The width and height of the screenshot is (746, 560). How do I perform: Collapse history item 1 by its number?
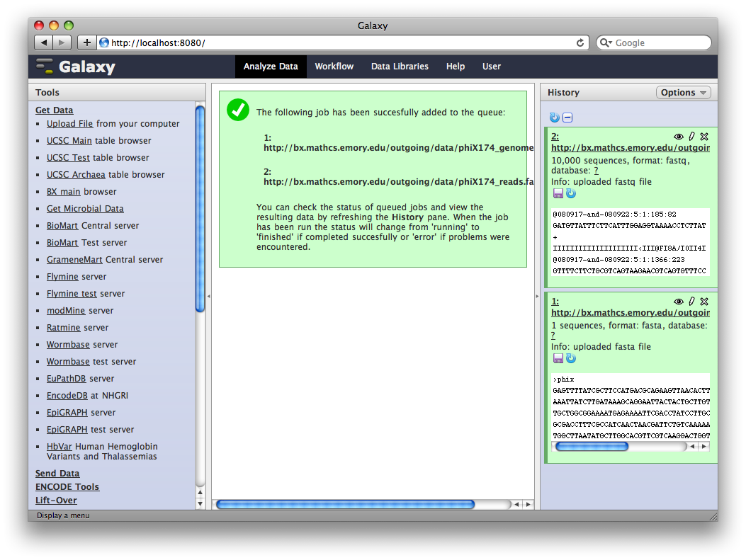(555, 302)
